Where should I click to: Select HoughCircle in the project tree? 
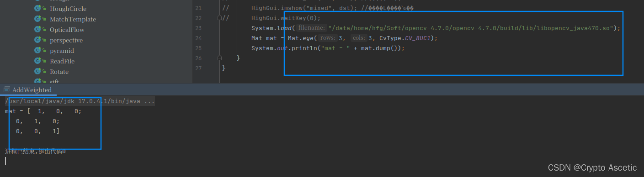coord(68,9)
